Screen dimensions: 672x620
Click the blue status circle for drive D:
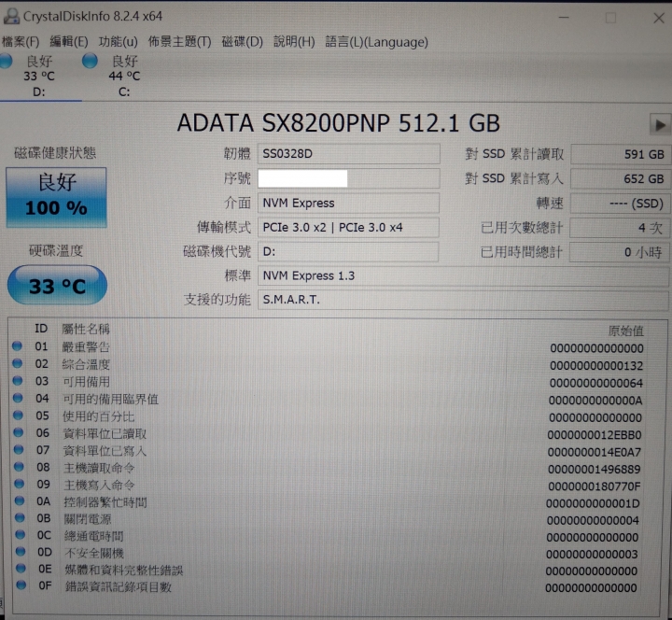6,61
